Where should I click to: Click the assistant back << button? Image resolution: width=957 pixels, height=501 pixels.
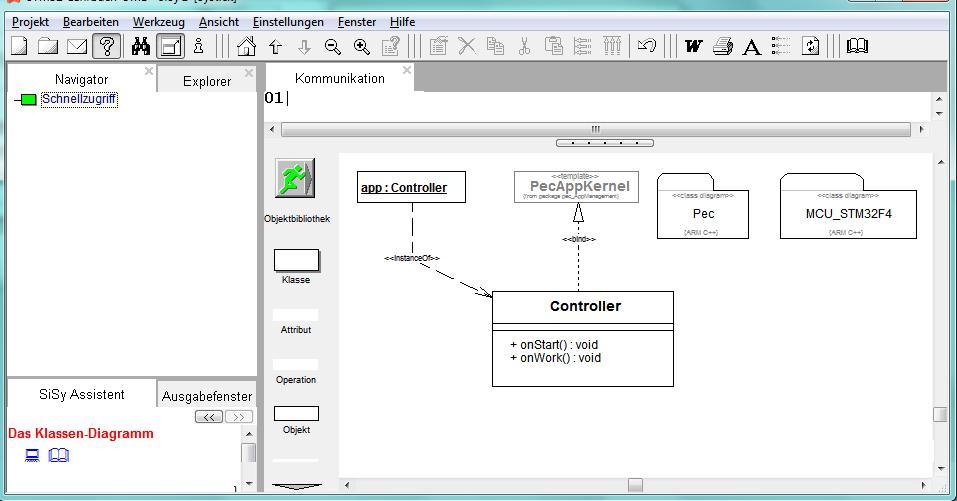pyautogui.click(x=209, y=417)
